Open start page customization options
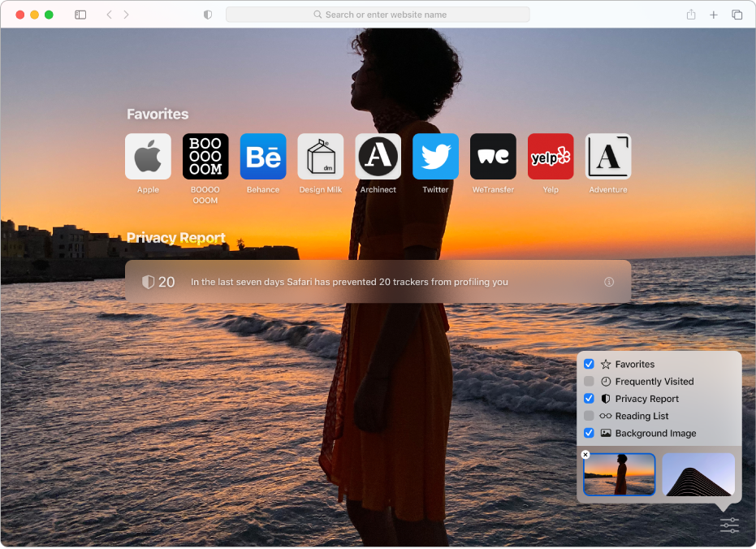This screenshot has height=549, width=756. [728, 525]
